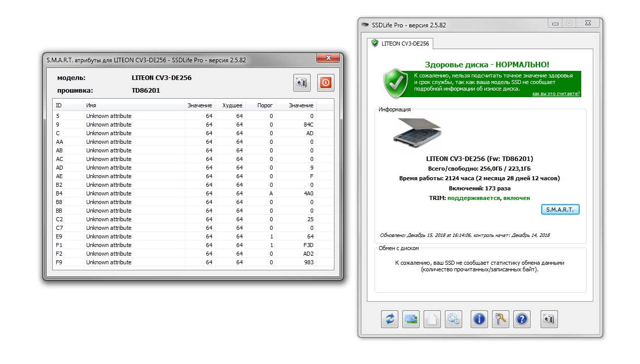Click the 'Обмен с диском' statistics message
Viewport: 640px width, 364px height.
click(x=479, y=266)
